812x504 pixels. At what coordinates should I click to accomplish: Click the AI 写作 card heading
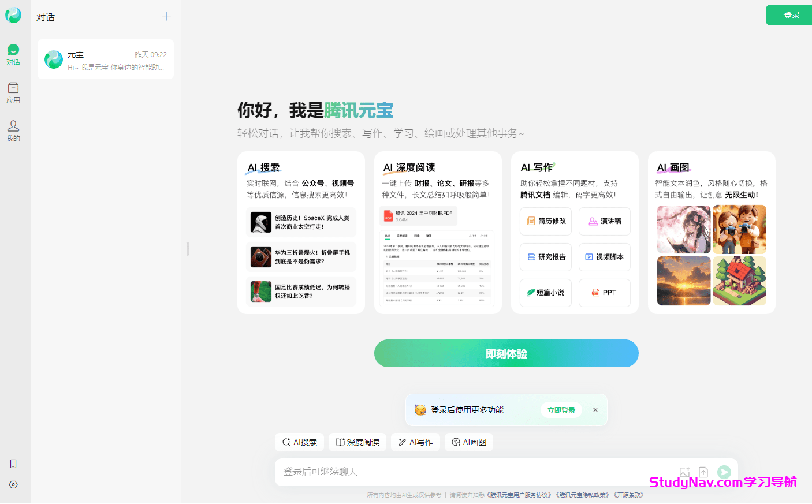tap(537, 167)
